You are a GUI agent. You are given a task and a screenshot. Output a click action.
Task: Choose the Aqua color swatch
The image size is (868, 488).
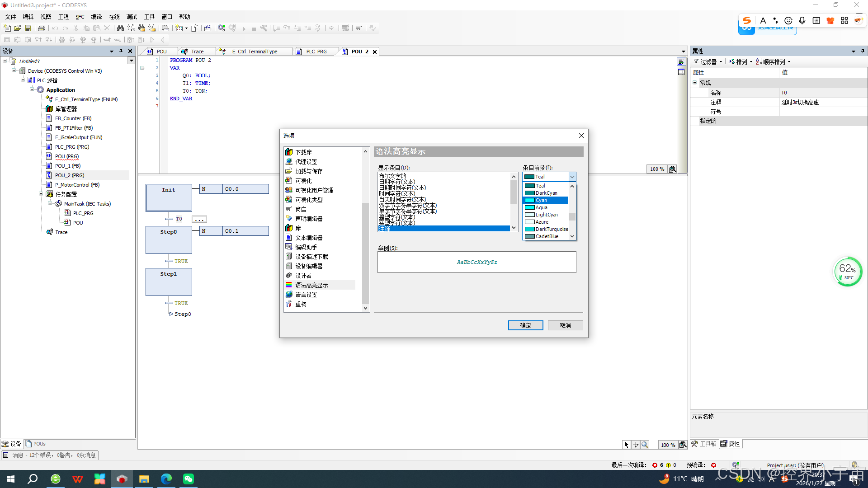[541, 207]
